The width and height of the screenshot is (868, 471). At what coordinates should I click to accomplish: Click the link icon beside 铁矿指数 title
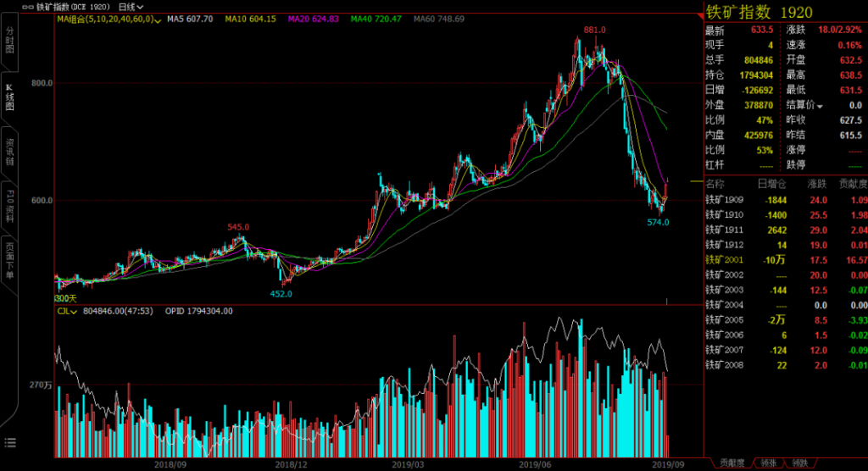point(28,6)
